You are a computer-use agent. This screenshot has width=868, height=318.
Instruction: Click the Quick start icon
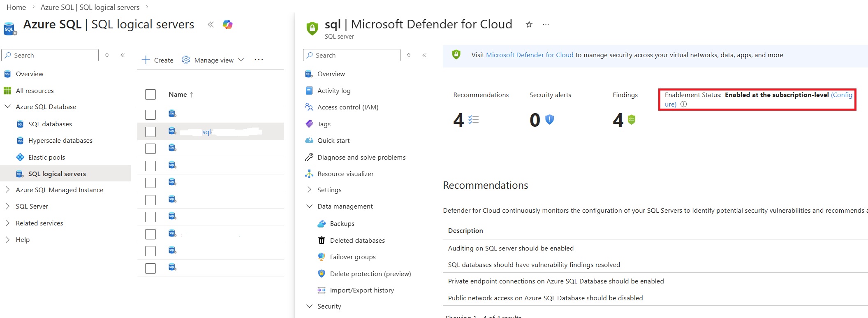(309, 140)
